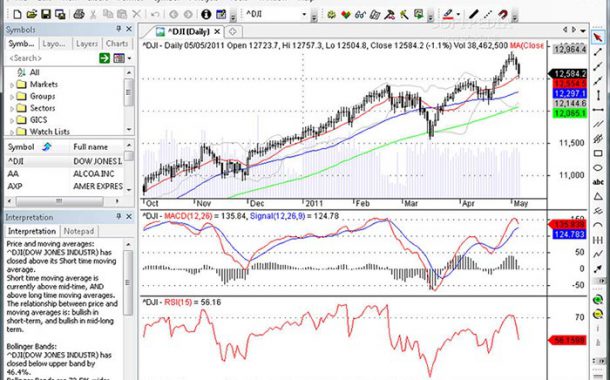Undo with the curved arrow icon

[155, 15]
